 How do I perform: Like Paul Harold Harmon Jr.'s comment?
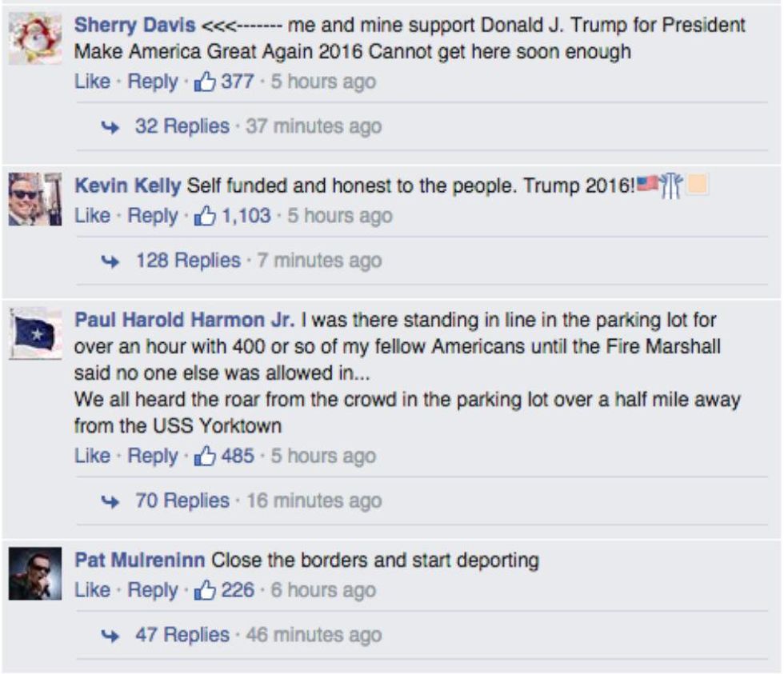coord(93,455)
